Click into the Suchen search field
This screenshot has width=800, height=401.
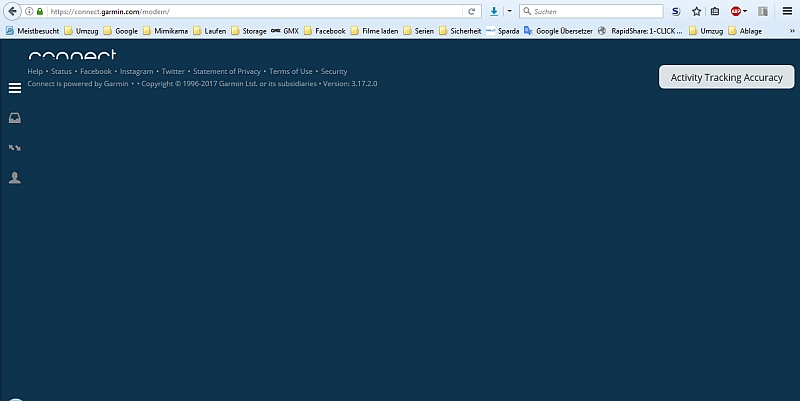click(x=595, y=11)
